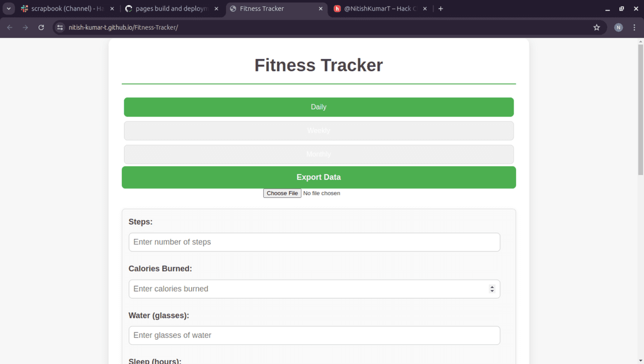Close the Fitness Tracker tab
Screen dimensions: 644x364
coord(320,9)
